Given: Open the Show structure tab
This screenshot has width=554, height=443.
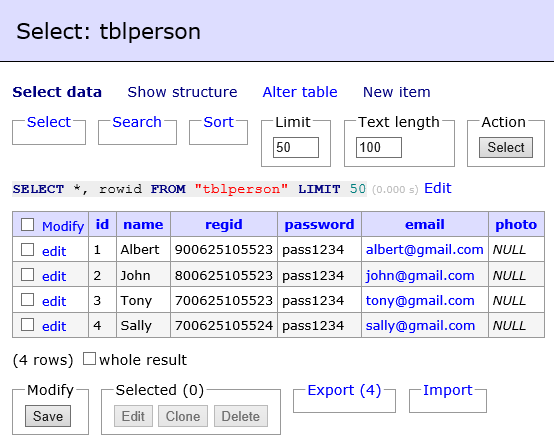Looking at the screenshot, I should pyautogui.click(x=182, y=92).
